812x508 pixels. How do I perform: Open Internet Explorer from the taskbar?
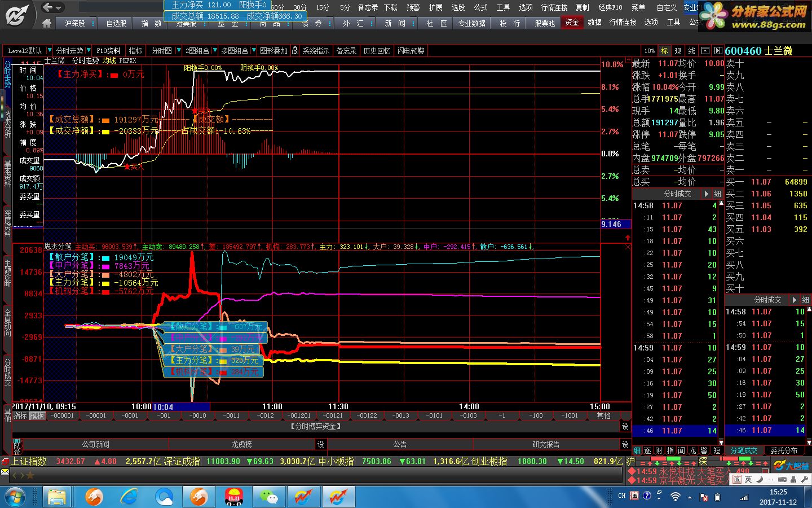pyautogui.click(x=130, y=497)
